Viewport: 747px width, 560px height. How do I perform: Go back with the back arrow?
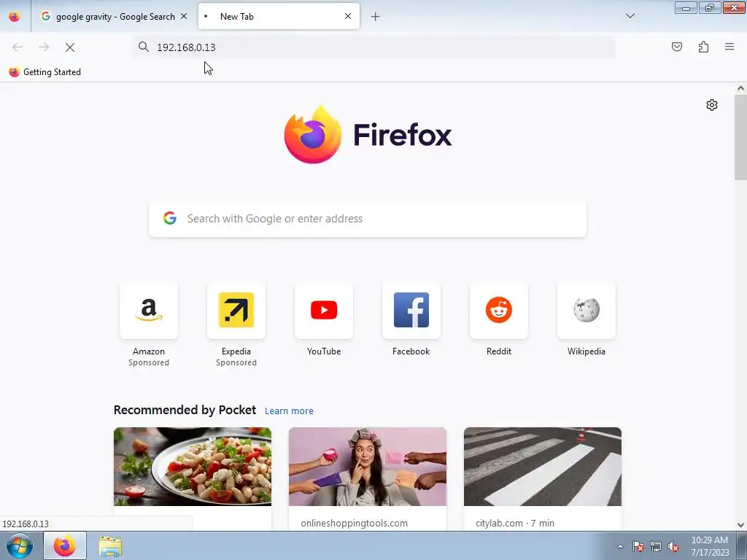(x=18, y=47)
